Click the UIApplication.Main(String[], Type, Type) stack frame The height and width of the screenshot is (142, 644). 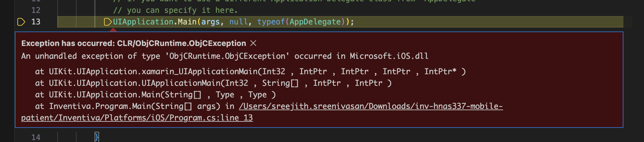click(155, 95)
